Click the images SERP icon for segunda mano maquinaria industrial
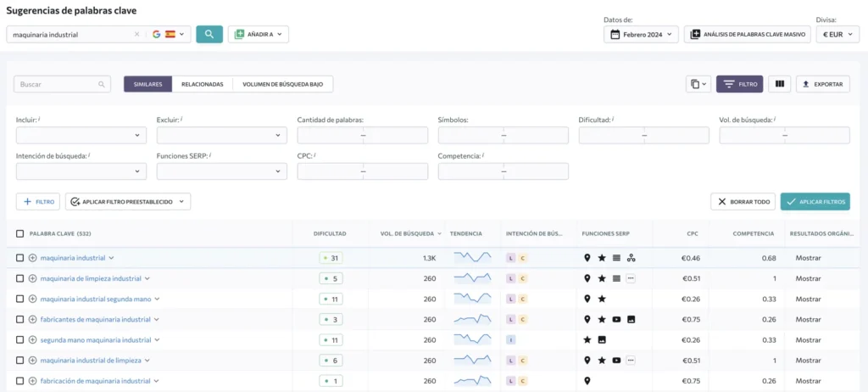The height and width of the screenshot is (392, 868). 602,340
